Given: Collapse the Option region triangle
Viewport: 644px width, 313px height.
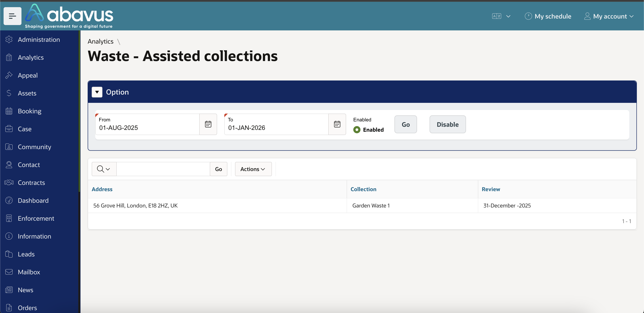Looking at the screenshot, I should pyautogui.click(x=97, y=92).
